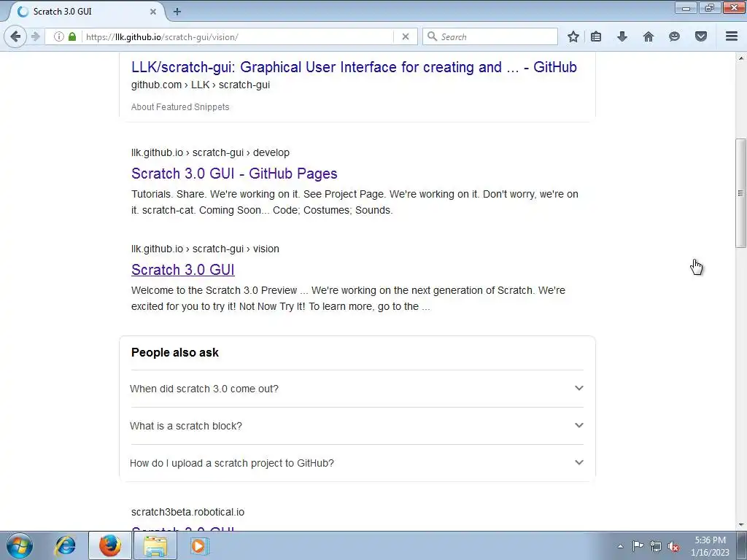Open the underlined Scratch 3.0 GUI vision link
This screenshot has height=560, width=747.
pos(183,270)
